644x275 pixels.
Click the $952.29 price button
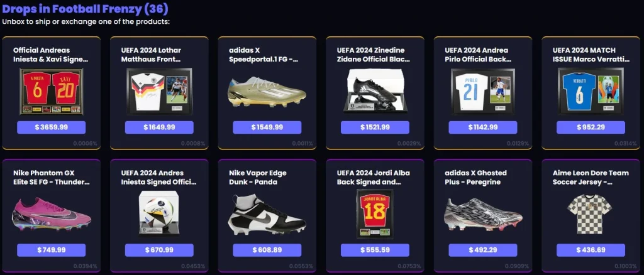[591, 127]
